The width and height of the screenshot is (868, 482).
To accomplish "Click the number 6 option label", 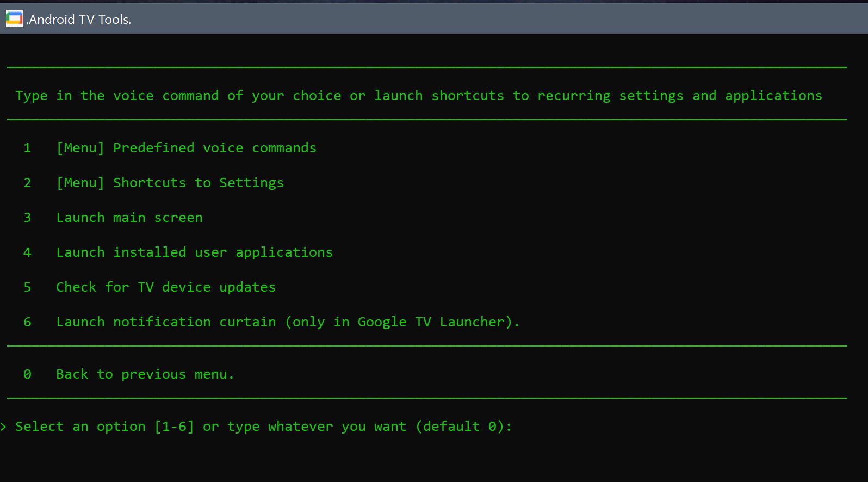I will 27,322.
